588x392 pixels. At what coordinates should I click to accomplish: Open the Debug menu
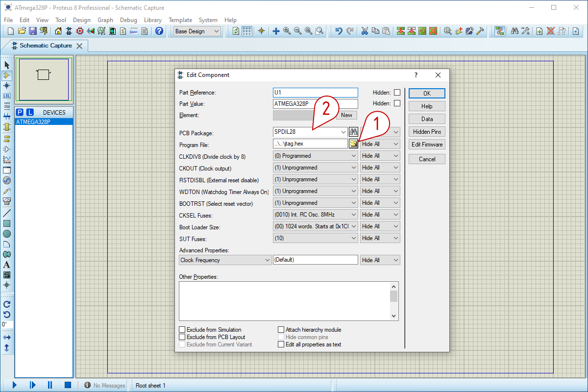[x=128, y=20]
